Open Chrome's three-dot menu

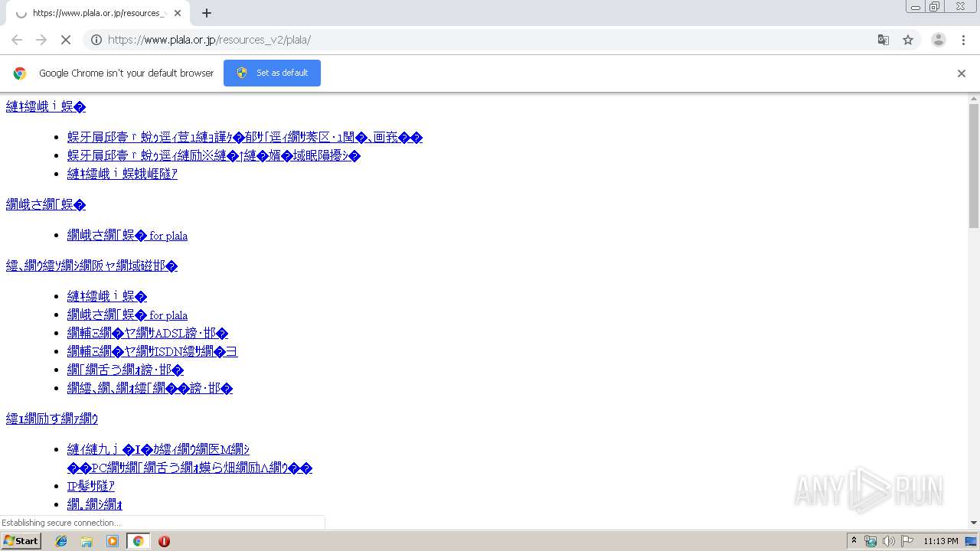pos(964,40)
